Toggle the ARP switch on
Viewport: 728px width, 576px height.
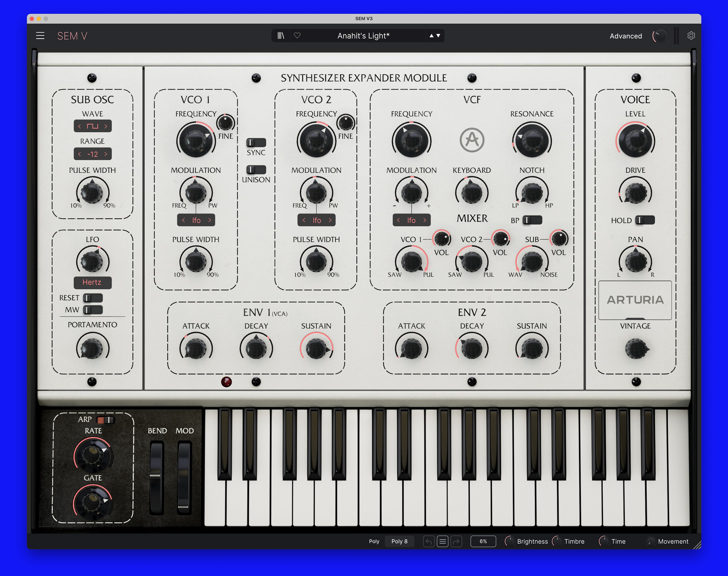(106, 420)
